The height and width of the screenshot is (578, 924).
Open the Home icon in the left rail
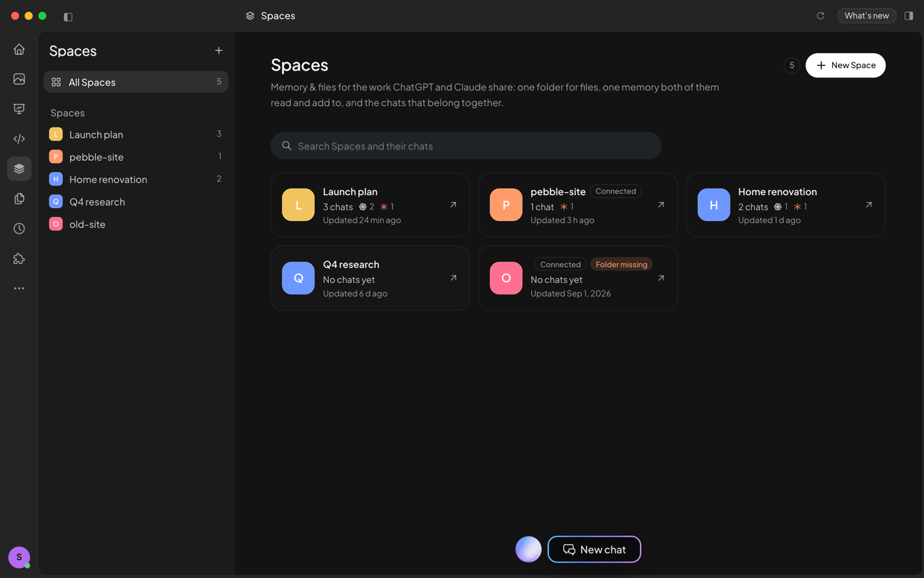19,49
